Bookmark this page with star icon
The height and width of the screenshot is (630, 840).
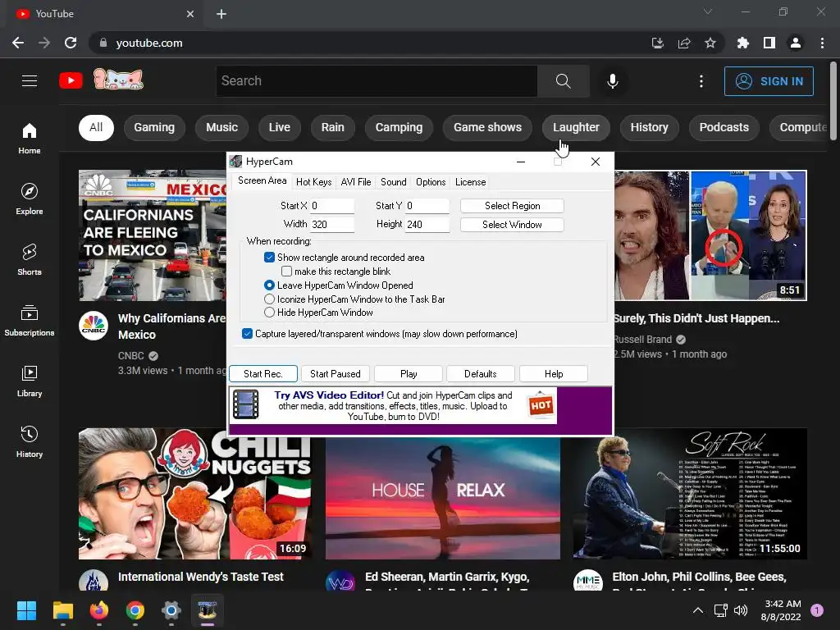tap(710, 43)
